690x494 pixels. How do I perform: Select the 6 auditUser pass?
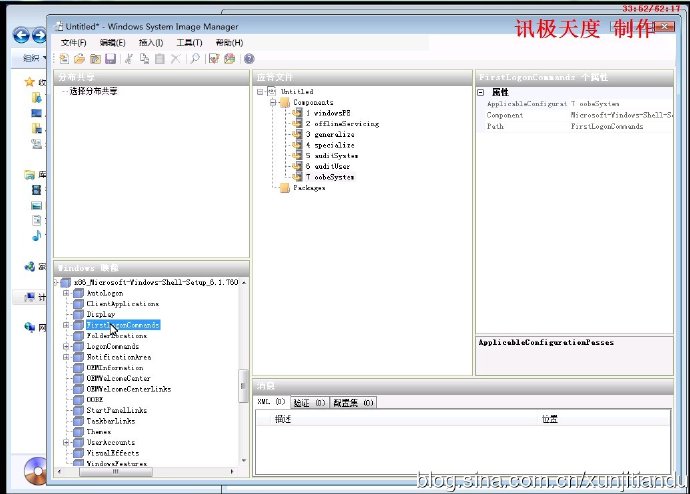pyautogui.click(x=328, y=166)
